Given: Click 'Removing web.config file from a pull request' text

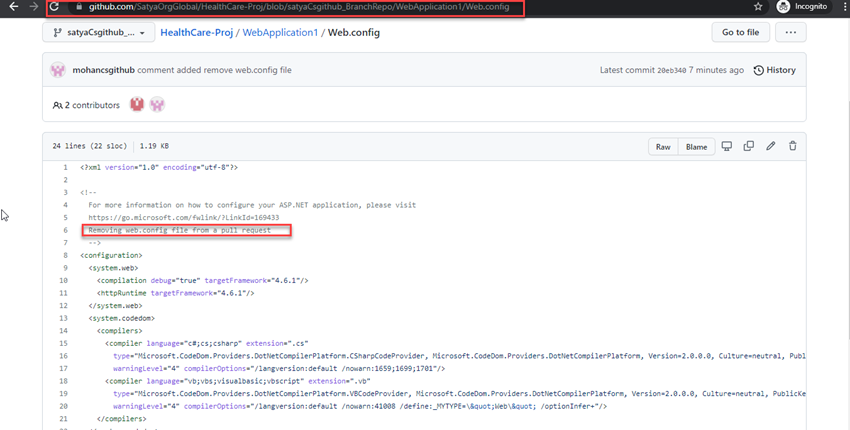Looking at the screenshot, I should (x=179, y=230).
